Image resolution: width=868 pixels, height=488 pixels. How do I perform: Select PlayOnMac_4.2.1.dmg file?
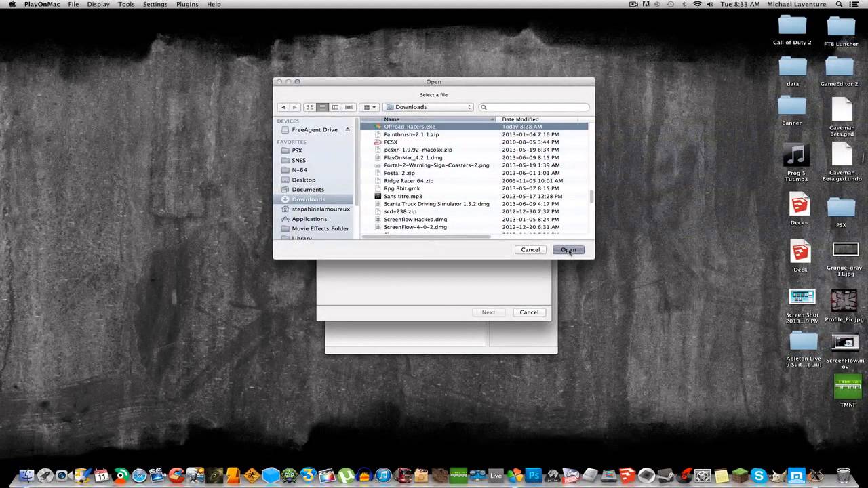474,157
